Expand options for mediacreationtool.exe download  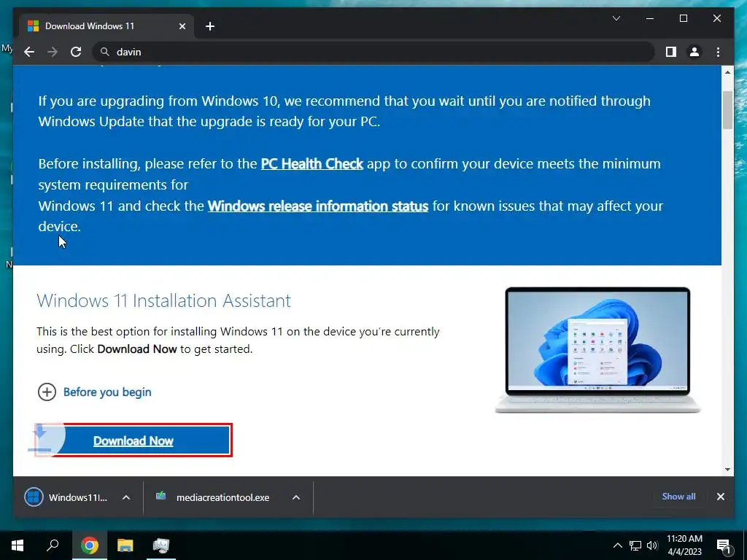pyautogui.click(x=296, y=497)
